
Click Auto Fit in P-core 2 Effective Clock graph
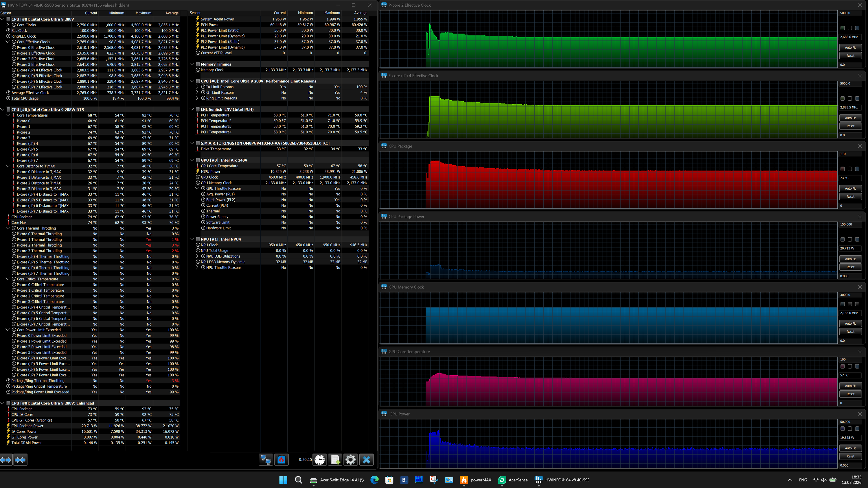850,47
